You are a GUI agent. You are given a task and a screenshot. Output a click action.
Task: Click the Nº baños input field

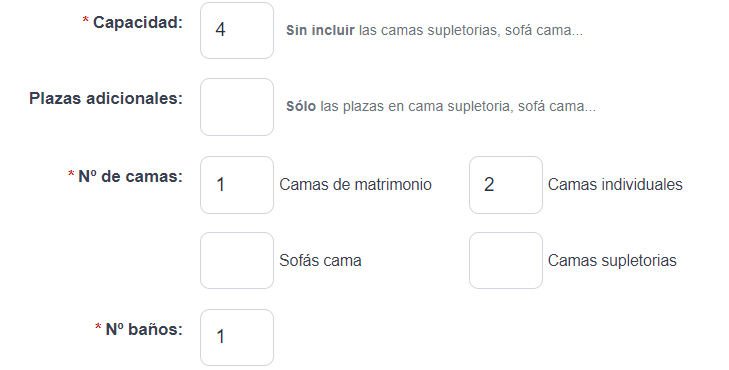(x=237, y=337)
